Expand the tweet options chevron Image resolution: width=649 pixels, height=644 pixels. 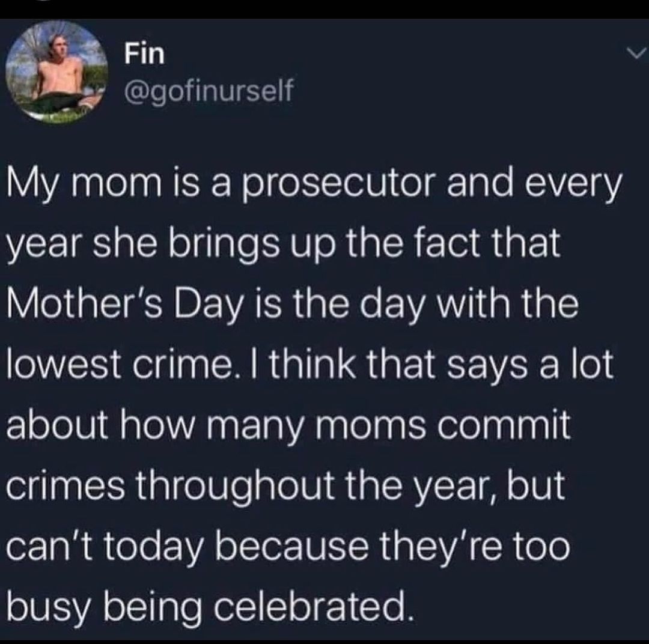pos(633,54)
